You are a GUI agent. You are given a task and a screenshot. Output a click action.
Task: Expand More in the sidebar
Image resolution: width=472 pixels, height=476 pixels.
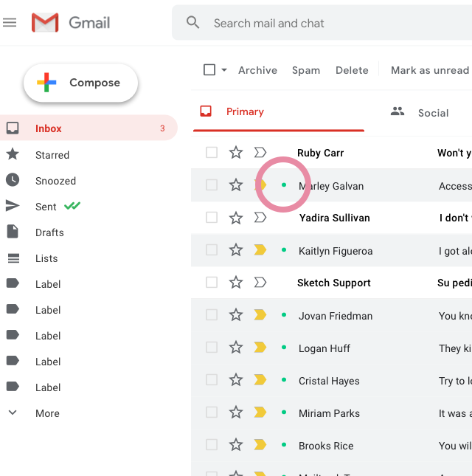pyautogui.click(x=47, y=413)
